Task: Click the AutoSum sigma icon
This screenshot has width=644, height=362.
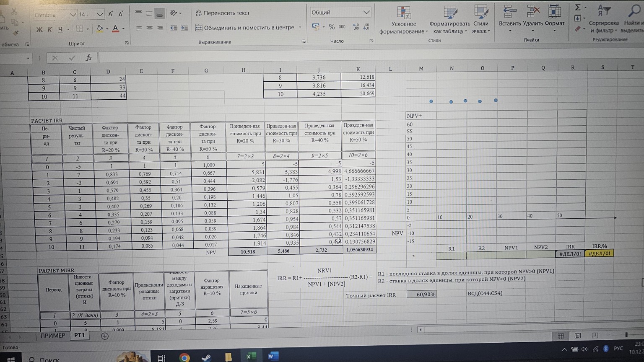Action: 578,7
